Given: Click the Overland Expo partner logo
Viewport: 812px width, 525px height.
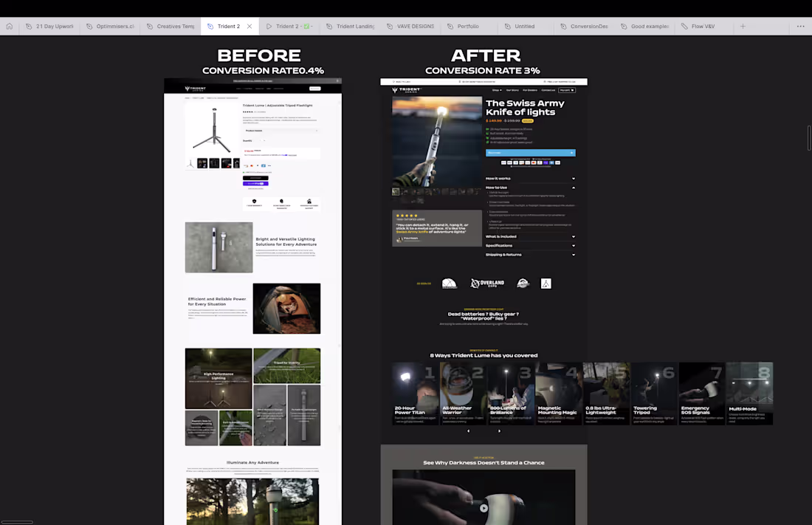Looking at the screenshot, I should (x=488, y=284).
